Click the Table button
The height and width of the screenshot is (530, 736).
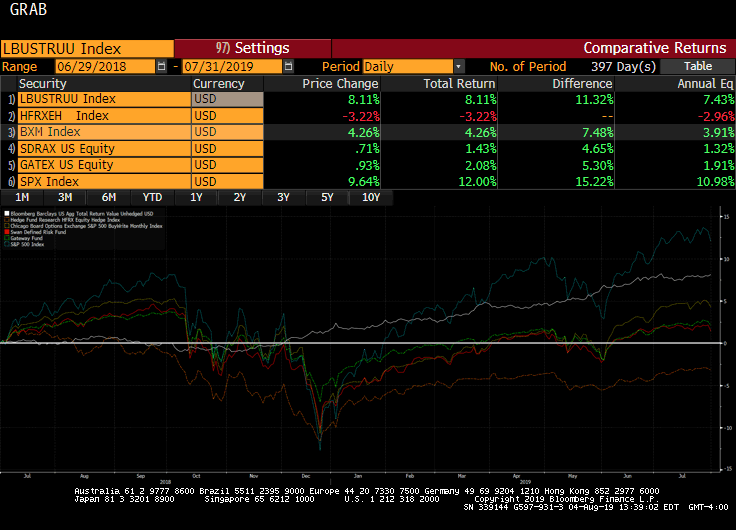click(697, 66)
